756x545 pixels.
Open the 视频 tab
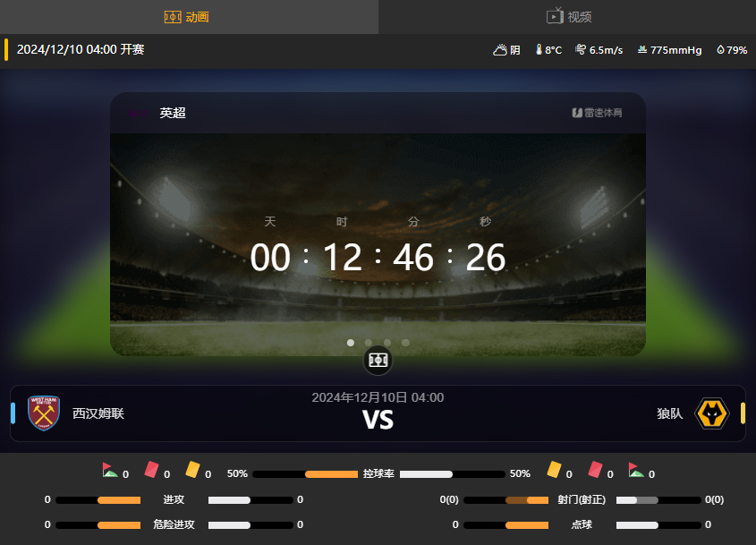[x=568, y=17]
